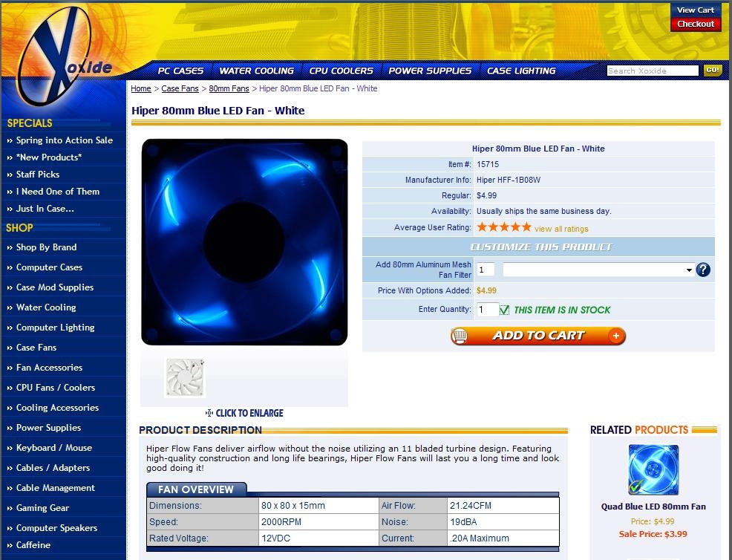Screen dimensions: 732x560
Task: Open Keyboard / Mouse sidebar link
Action: click(54, 448)
